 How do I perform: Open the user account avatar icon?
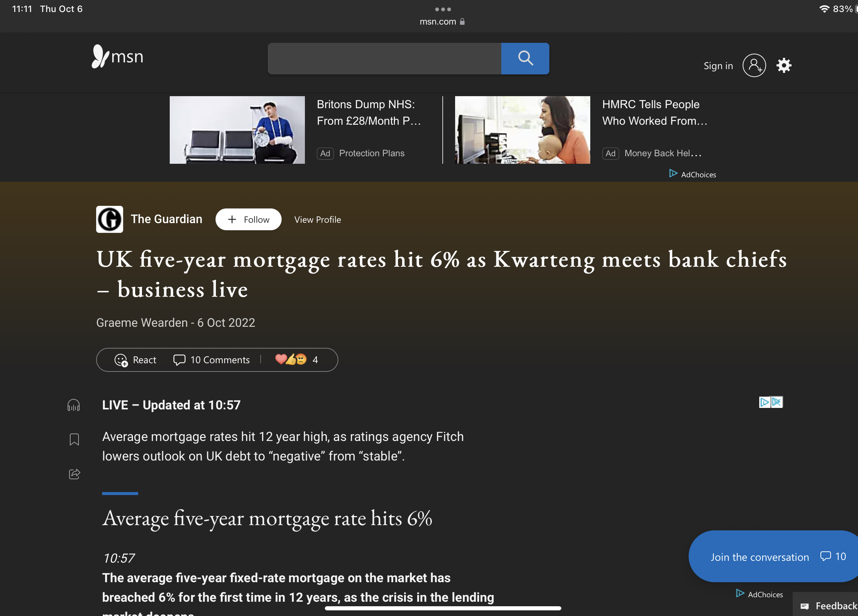coord(754,65)
